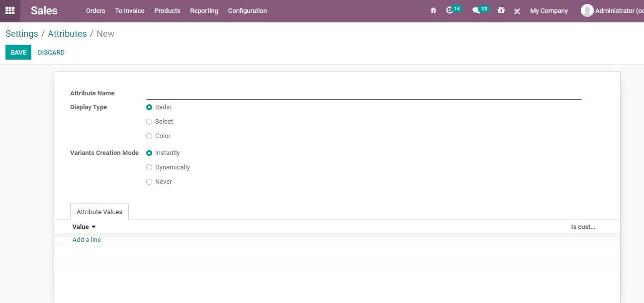Image resolution: width=644 pixels, height=303 pixels.
Task: Save the new attribute
Action: pyautogui.click(x=18, y=52)
